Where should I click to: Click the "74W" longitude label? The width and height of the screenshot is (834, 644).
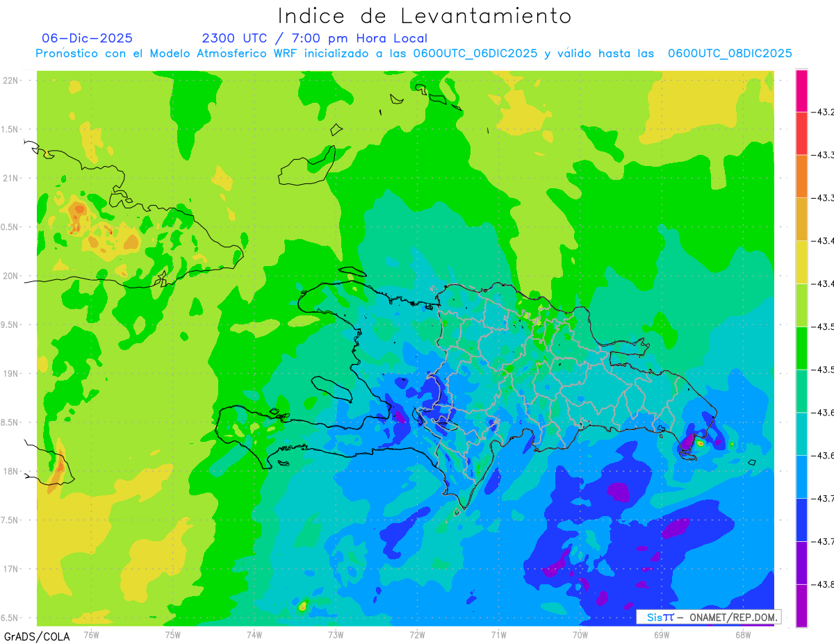pyautogui.click(x=254, y=635)
